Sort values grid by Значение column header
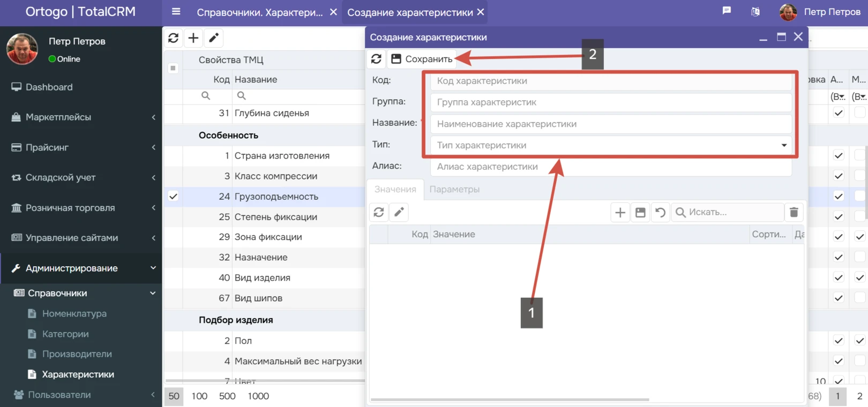This screenshot has width=868, height=407. (x=454, y=235)
